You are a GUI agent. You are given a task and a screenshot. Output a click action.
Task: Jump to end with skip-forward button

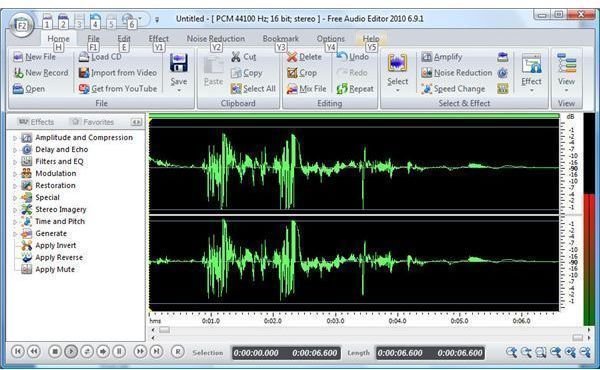[x=157, y=351]
